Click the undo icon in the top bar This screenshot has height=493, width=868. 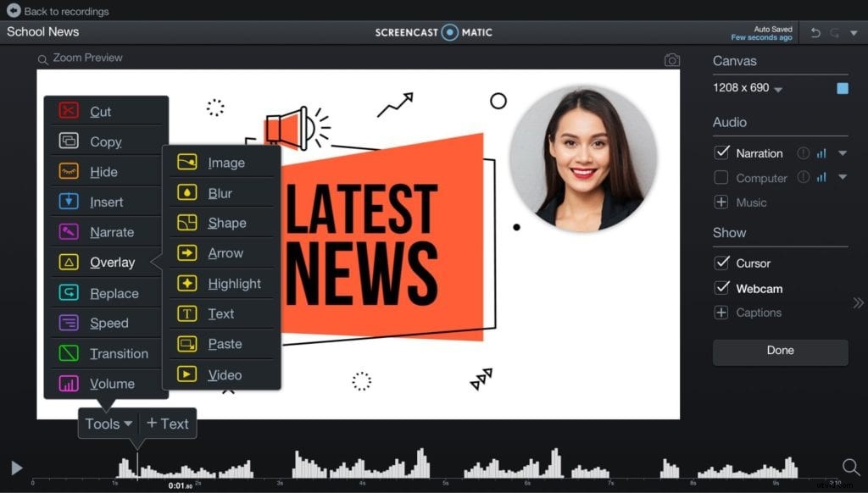[814, 31]
